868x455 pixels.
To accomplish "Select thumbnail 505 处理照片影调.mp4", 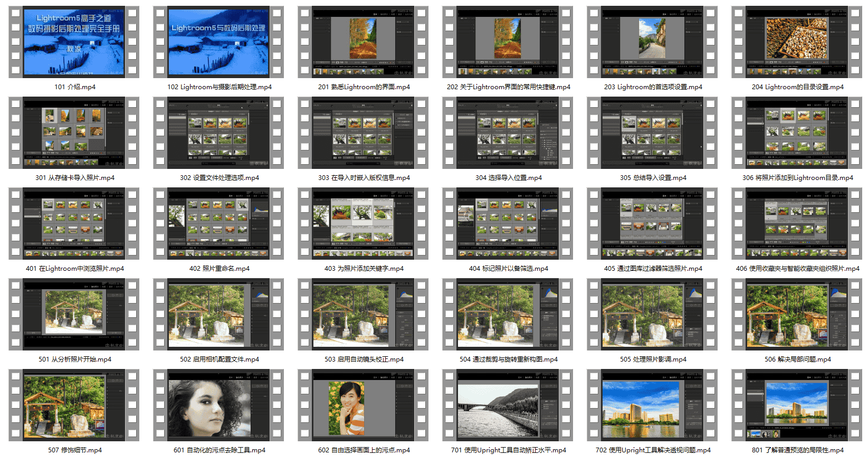I will click(x=652, y=315).
